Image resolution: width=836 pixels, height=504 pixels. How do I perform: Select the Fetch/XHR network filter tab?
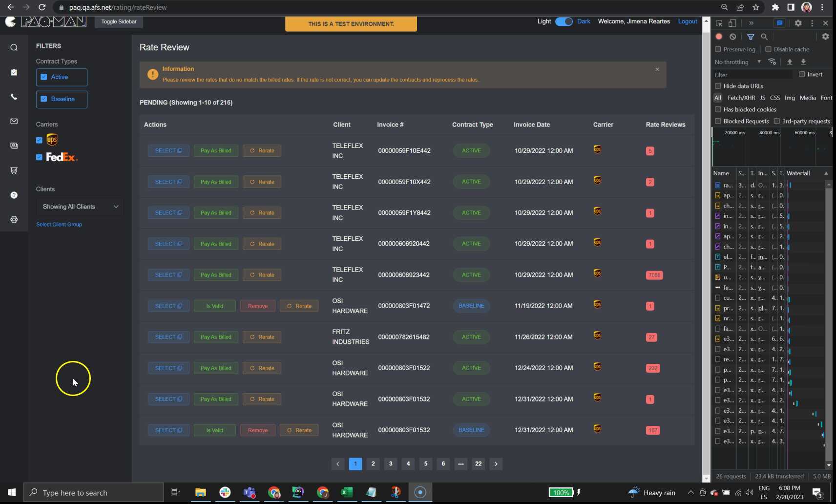(741, 98)
